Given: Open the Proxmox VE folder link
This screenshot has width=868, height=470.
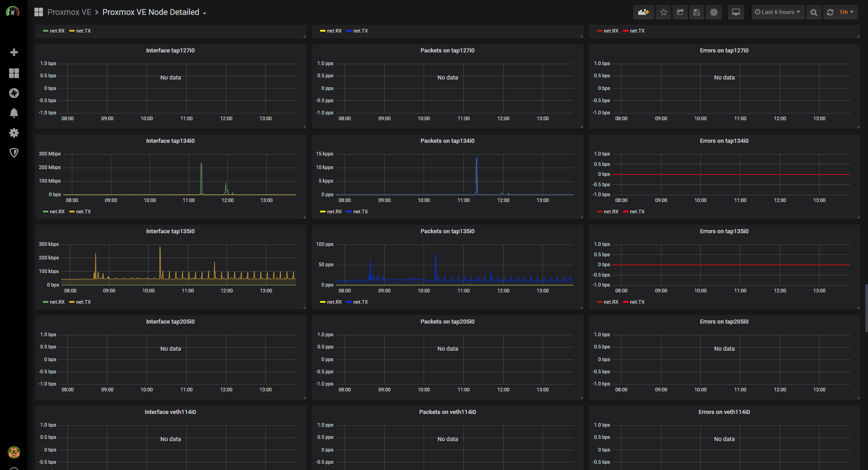Looking at the screenshot, I should tap(69, 12).
